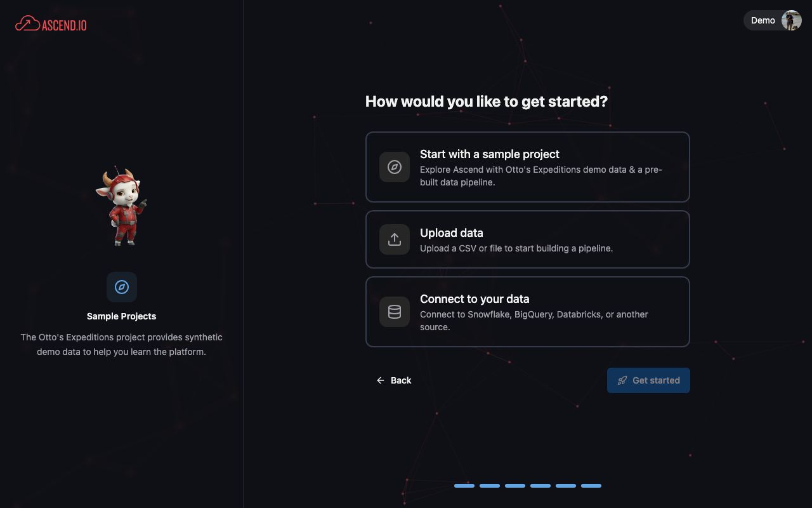Click the sample project compass icon
The height and width of the screenshot is (508, 812).
(394, 167)
